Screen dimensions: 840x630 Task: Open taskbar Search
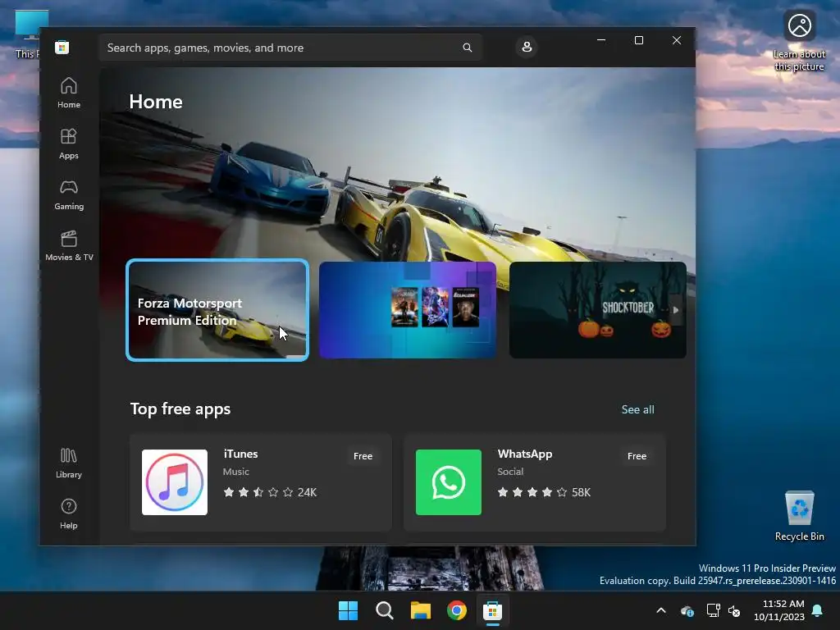coord(384,610)
